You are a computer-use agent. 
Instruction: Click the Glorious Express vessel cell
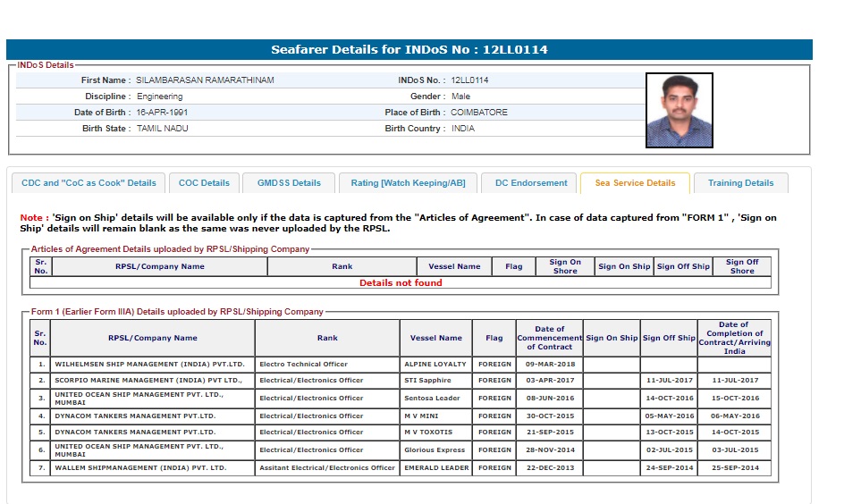pos(435,450)
